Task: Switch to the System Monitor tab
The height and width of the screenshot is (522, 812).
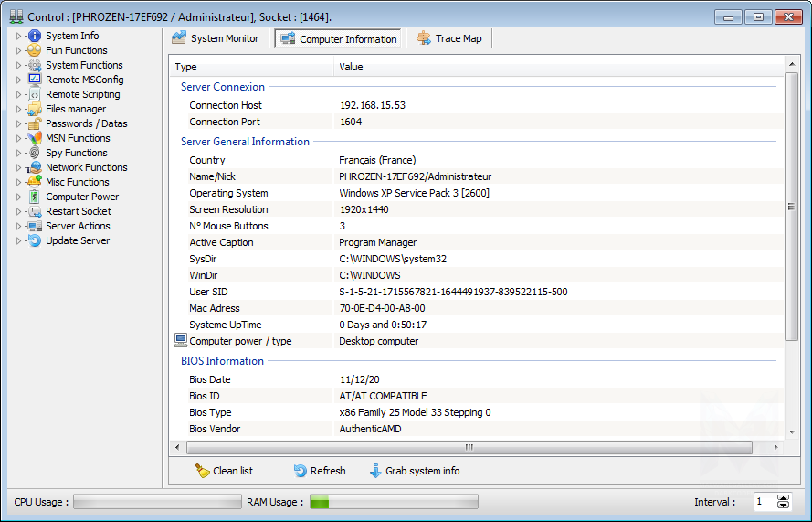Action: [216, 38]
